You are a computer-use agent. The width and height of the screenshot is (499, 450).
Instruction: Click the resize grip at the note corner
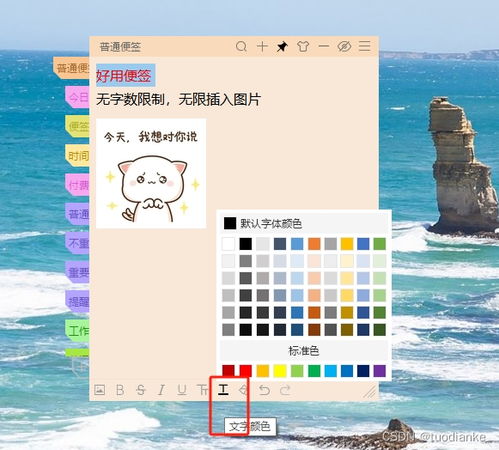coord(370,391)
